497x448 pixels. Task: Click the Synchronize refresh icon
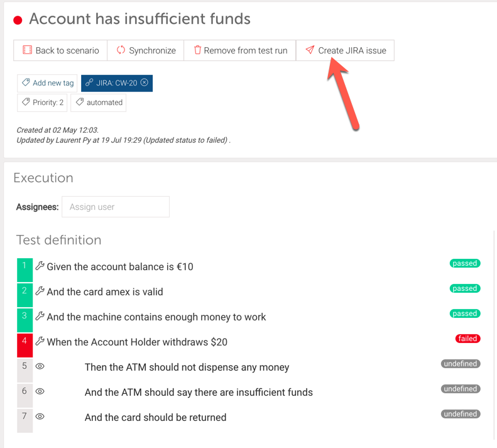(121, 50)
